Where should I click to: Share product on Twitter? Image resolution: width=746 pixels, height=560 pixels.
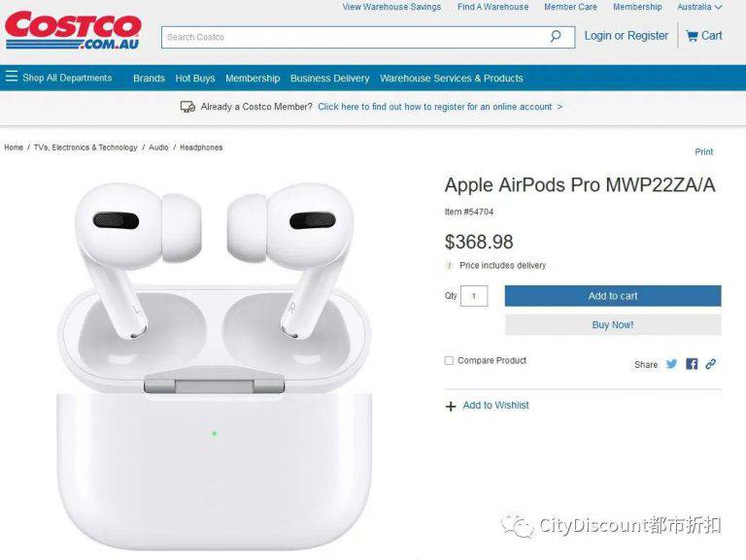pyautogui.click(x=671, y=364)
